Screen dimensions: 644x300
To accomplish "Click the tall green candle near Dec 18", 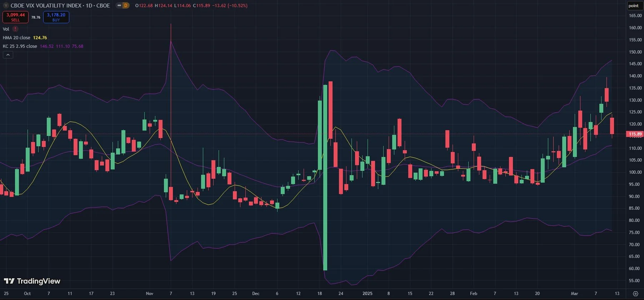I will pos(325,177).
